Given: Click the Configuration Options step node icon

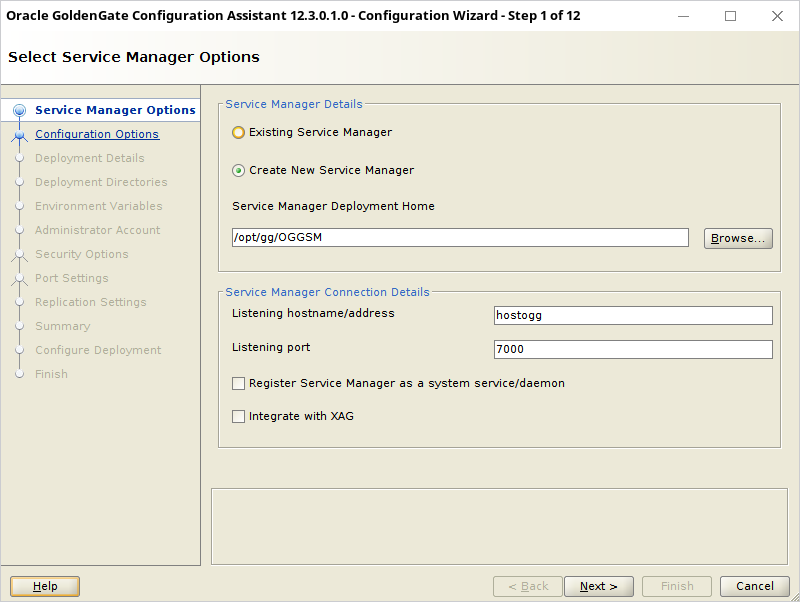Looking at the screenshot, I should (x=19, y=135).
